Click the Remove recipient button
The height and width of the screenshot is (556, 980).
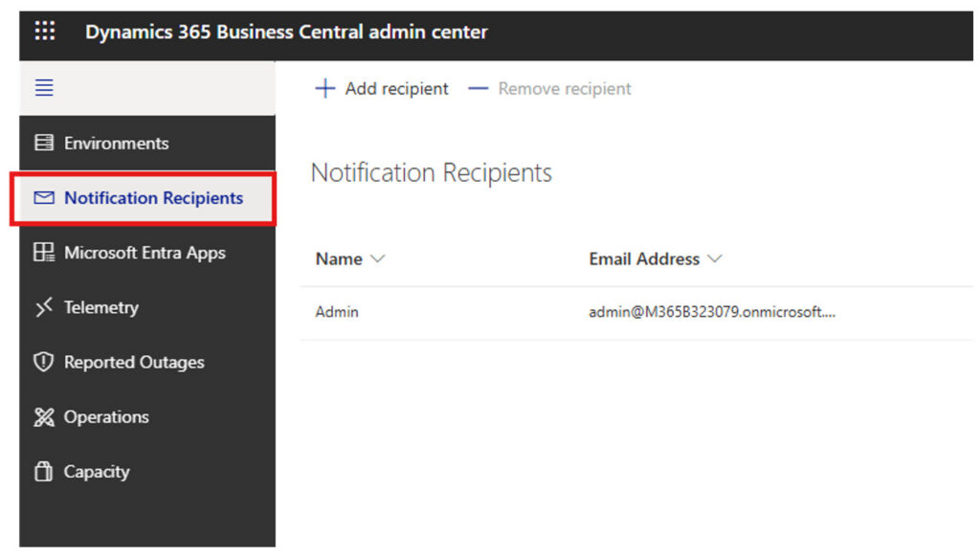click(550, 89)
